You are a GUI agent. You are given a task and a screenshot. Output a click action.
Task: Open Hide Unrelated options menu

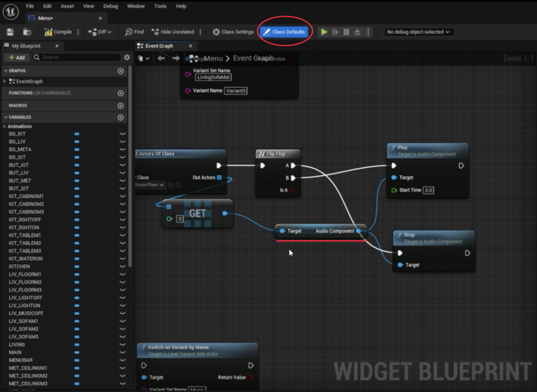[200, 32]
